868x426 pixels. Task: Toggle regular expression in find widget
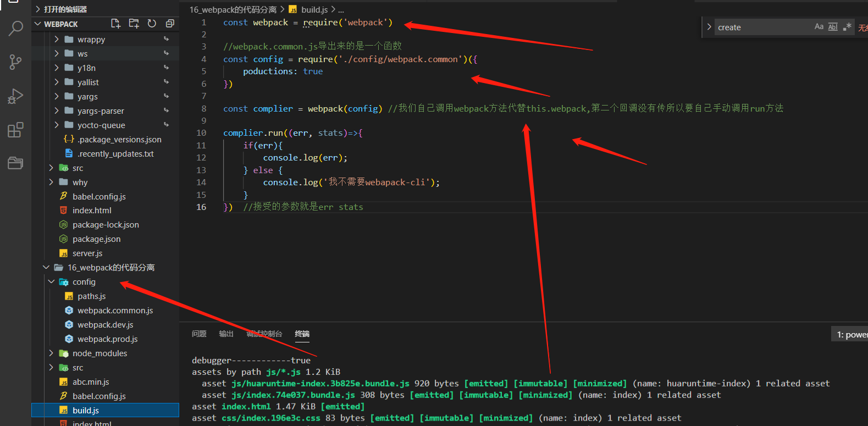[x=847, y=26]
